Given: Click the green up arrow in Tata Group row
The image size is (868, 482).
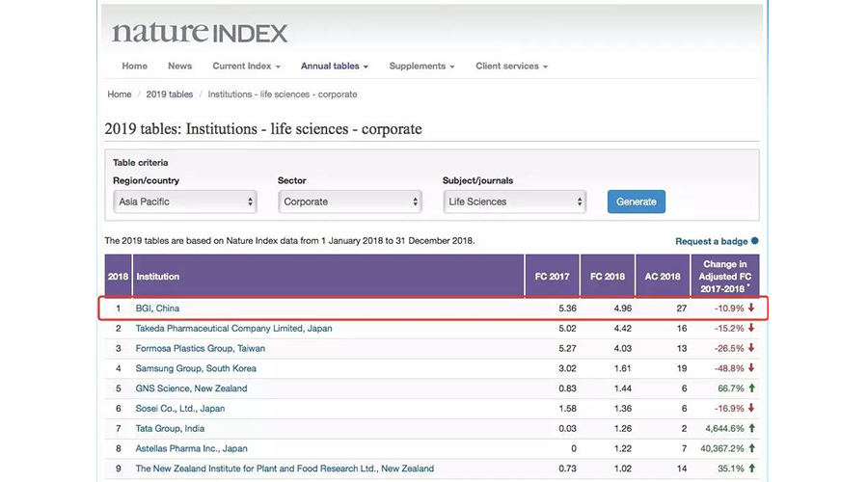Looking at the screenshot, I should [751, 428].
